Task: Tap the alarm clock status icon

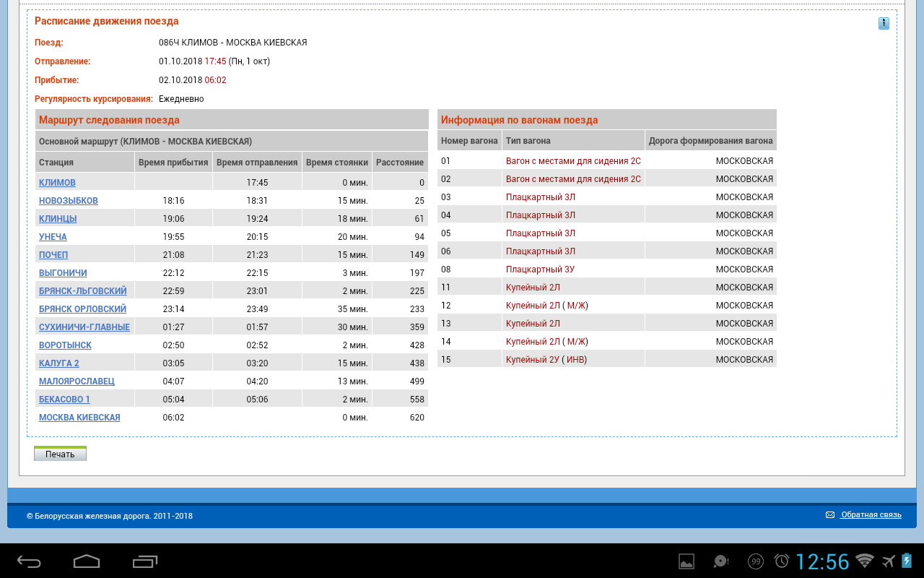Action: coord(782,561)
